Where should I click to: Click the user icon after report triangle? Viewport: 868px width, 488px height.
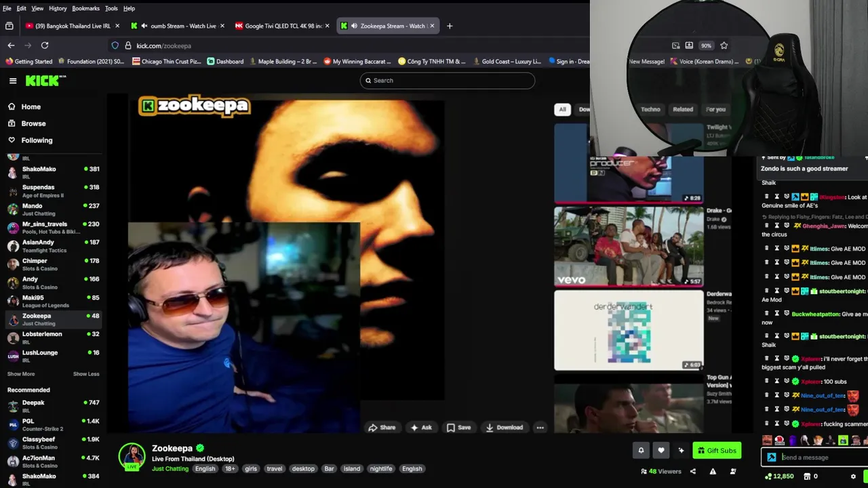pyautogui.click(x=733, y=471)
